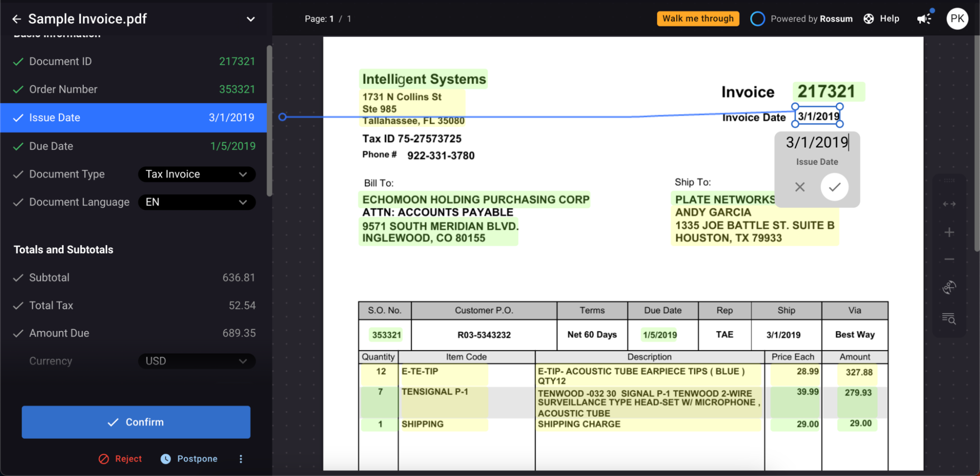Click the drag handle atop viewer toolbar
The image size is (980, 476).
click(x=949, y=180)
